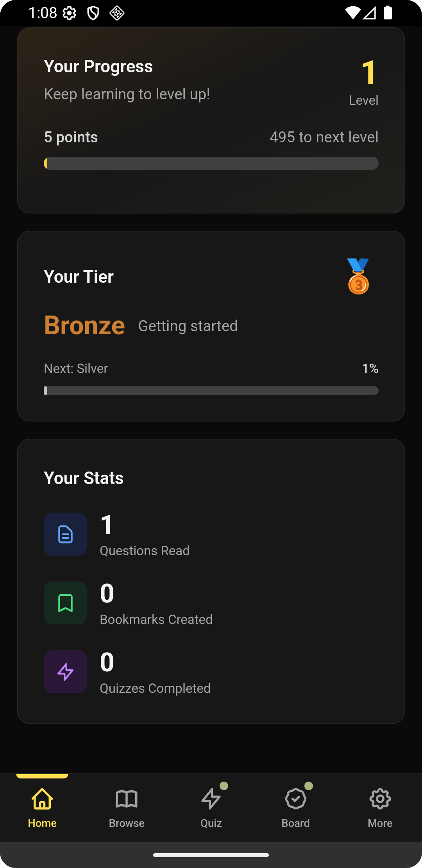Image resolution: width=422 pixels, height=868 pixels.
Task: Tap the bronze medal icon
Action: coord(358,276)
